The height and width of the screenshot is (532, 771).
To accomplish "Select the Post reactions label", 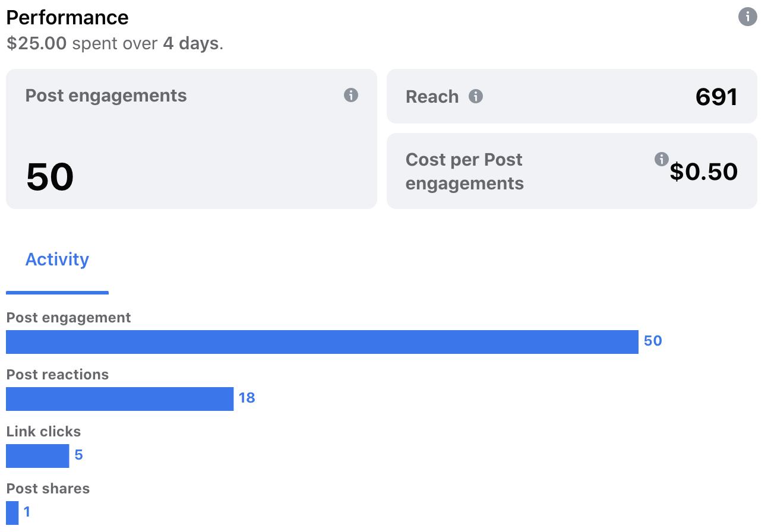I will click(x=58, y=375).
